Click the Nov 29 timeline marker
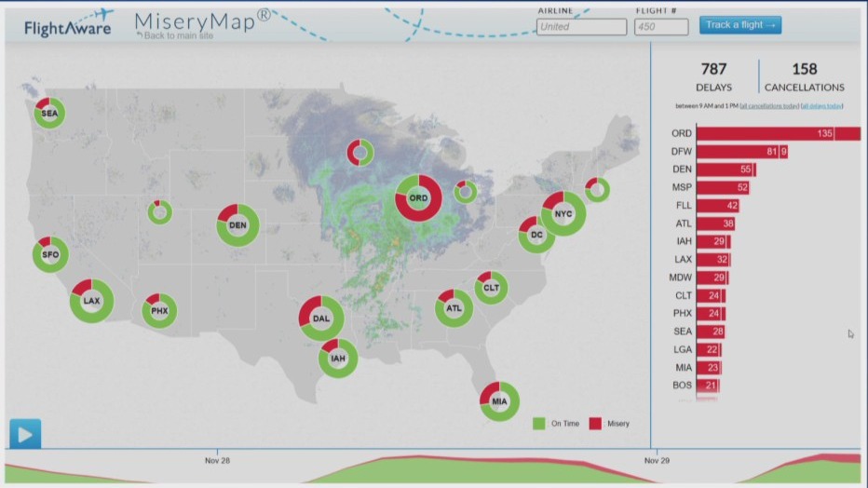Screen dimensions: 868x488 click(x=656, y=460)
